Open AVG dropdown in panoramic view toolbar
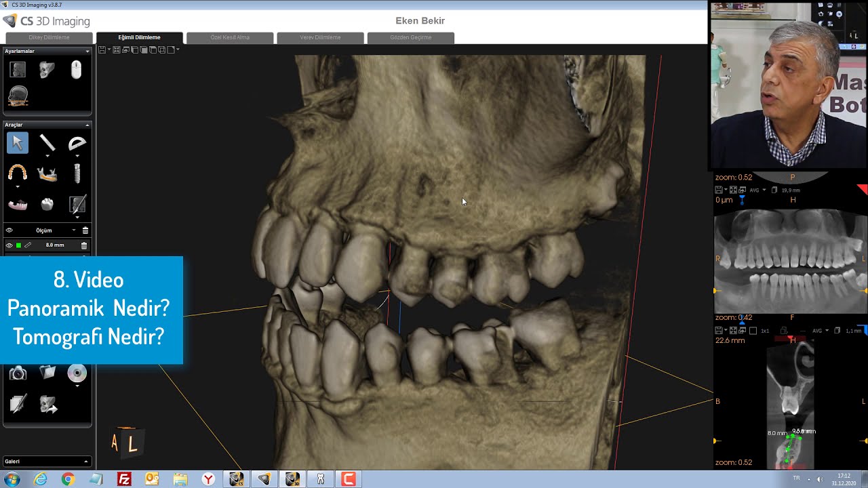This screenshot has width=868, height=488. (x=764, y=190)
